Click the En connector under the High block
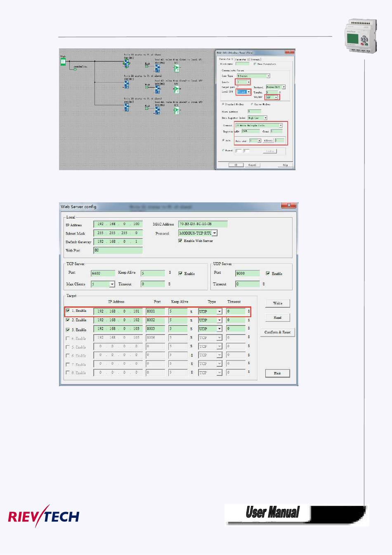 tap(75, 69)
